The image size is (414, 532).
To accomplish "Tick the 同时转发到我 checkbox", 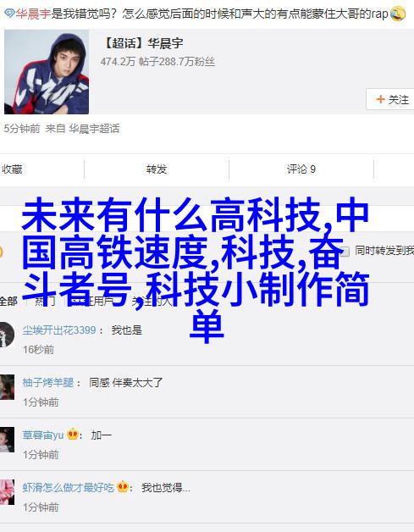I will click(x=345, y=251).
